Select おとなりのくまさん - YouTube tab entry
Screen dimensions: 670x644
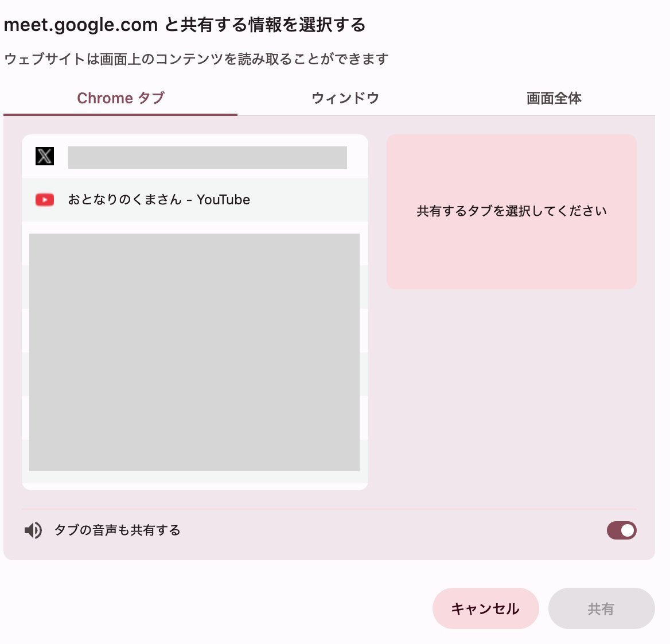pos(195,200)
